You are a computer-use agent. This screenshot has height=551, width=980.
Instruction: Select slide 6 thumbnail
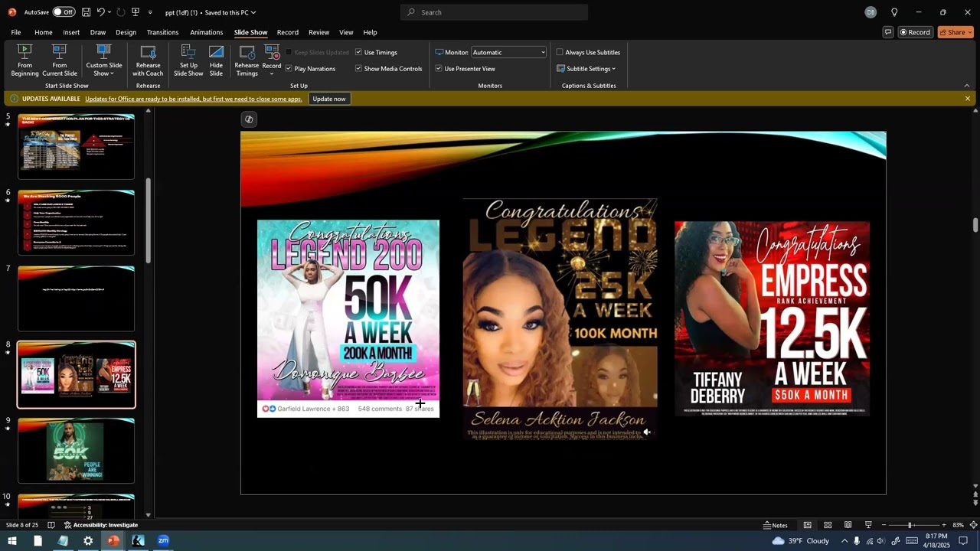(76, 223)
